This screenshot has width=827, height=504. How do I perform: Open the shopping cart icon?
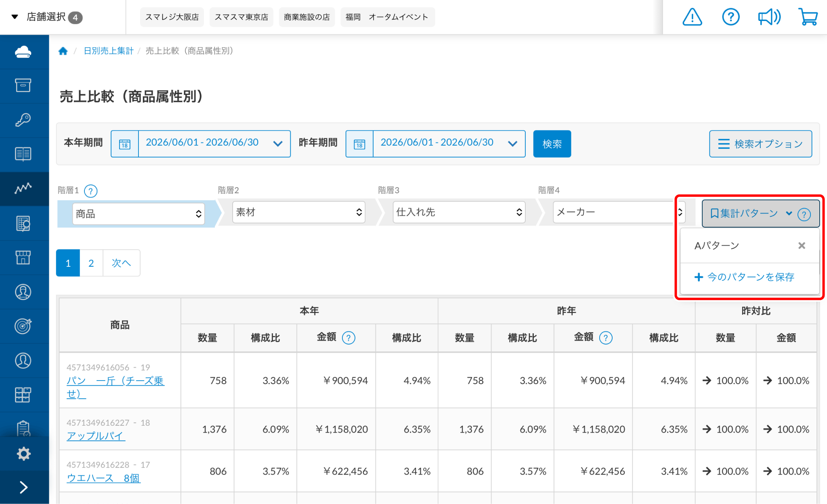tap(808, 17)
